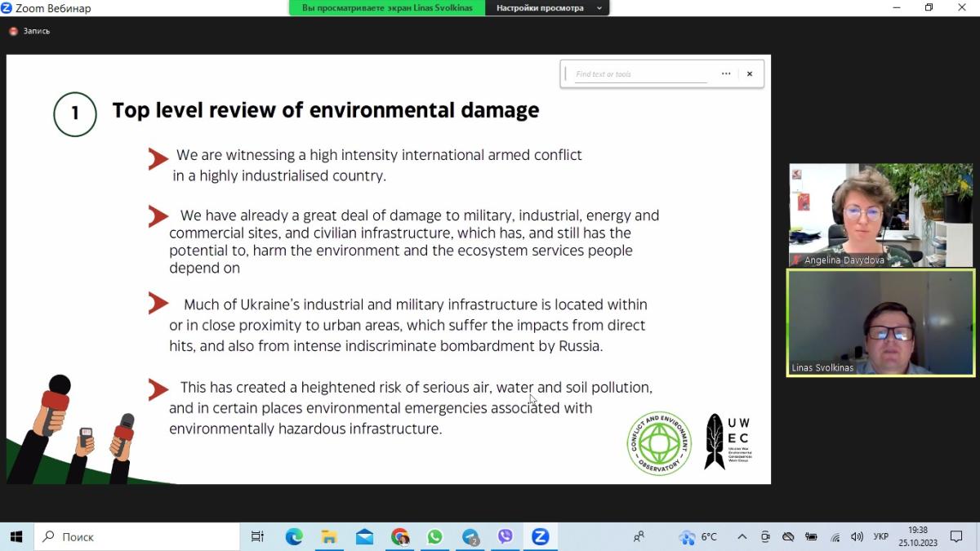Click the green screen-sharing banner for Linas Svolkinas

pyautogui.click(x=387, y=8)
